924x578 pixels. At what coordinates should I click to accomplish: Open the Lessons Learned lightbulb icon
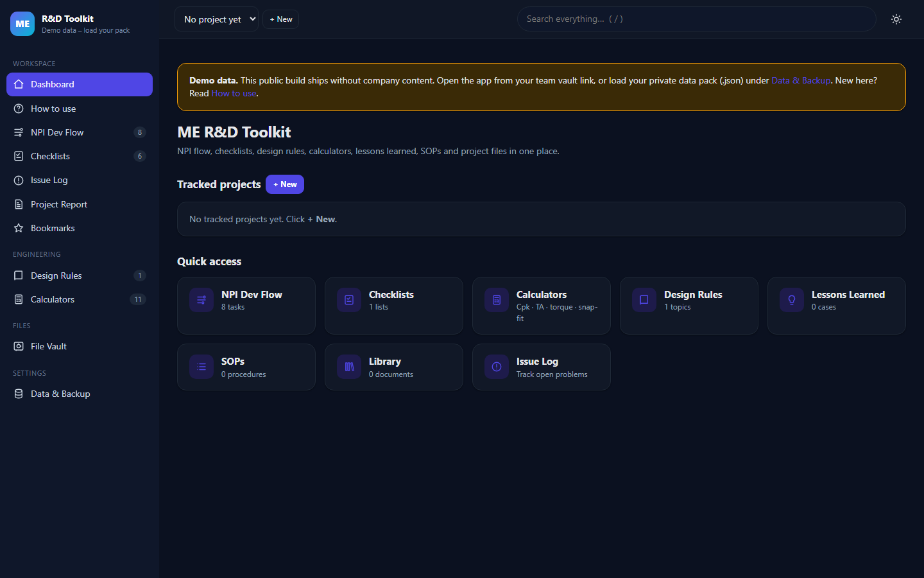(792, 300)
